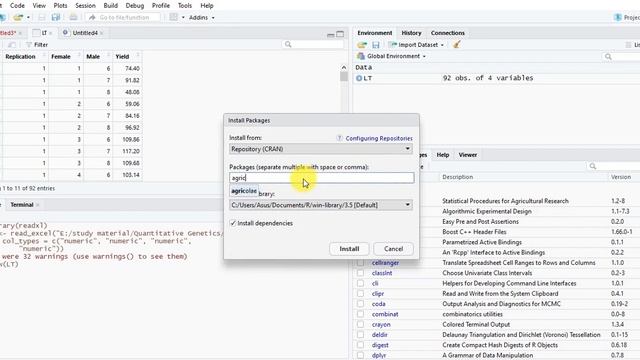Check the combinat package checkbox
640x360 pixels.
click(x=360, y=314)
